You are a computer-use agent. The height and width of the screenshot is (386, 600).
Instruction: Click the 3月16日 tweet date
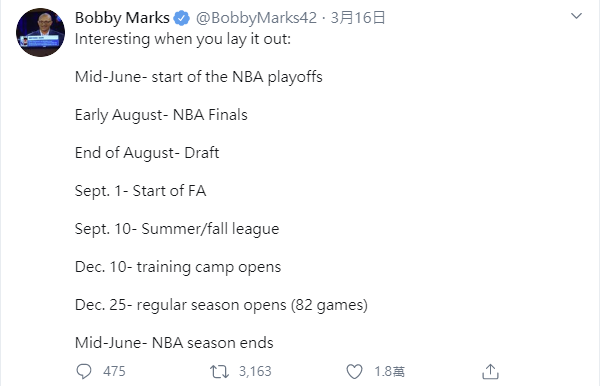(357, 18)
